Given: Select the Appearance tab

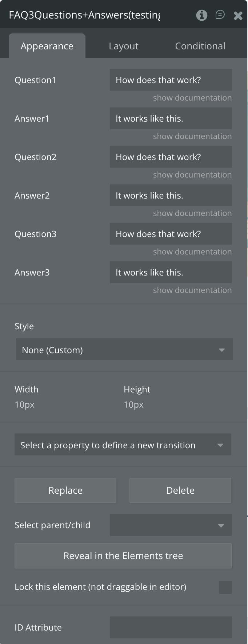Looking at the screenshot, I should click(47, 46).
